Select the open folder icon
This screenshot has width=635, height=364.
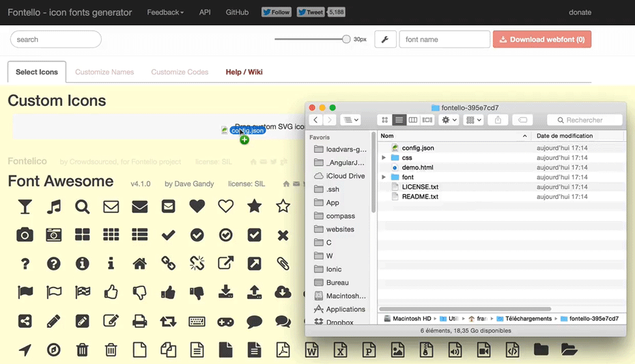pos(569,350)
